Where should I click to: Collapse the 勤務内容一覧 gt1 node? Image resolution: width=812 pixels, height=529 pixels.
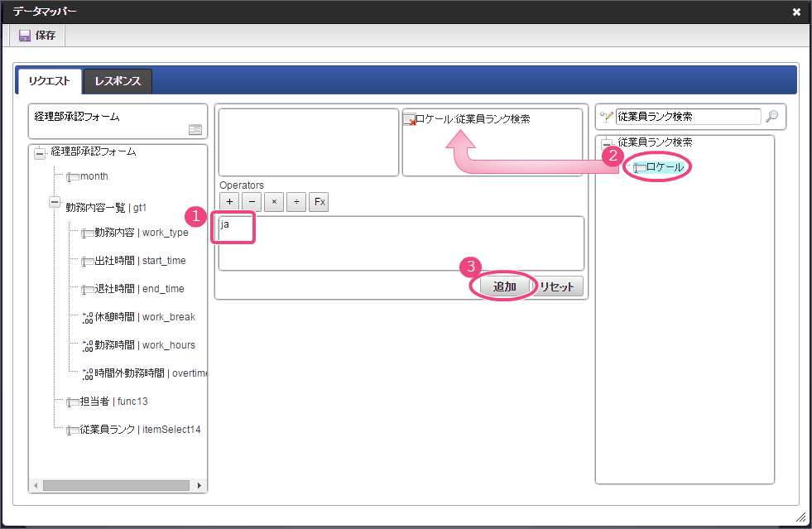55,201
